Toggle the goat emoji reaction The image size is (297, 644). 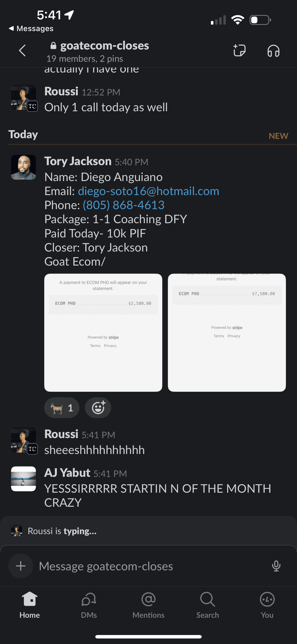(62, 408)
